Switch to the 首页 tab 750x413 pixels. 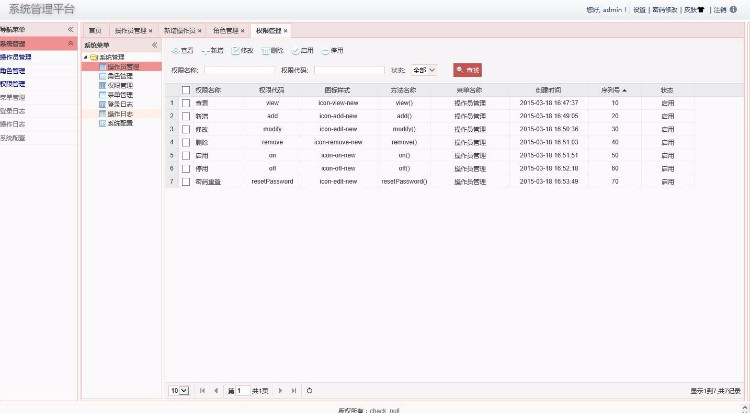pyautogui.click(x=95, y=31)
